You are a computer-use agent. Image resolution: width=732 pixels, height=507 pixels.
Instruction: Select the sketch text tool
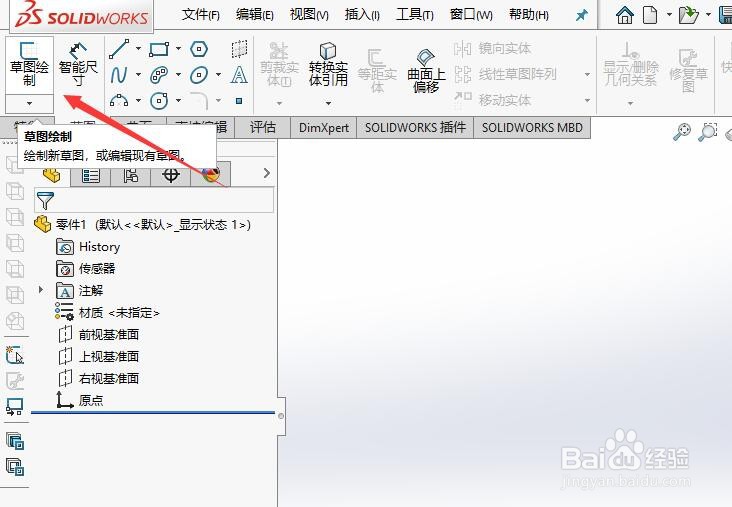point(239,75)
